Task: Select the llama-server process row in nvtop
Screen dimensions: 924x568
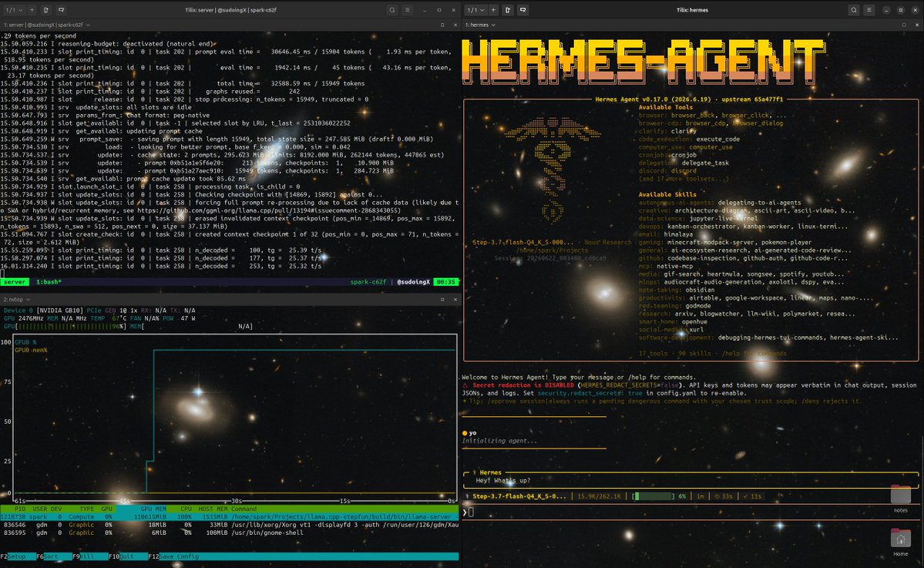Action: tap(229, 516)
